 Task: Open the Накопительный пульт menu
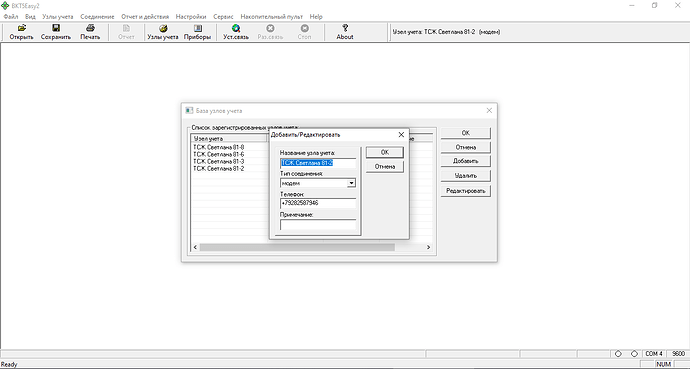pyautogui.click(x=272, y=17)
